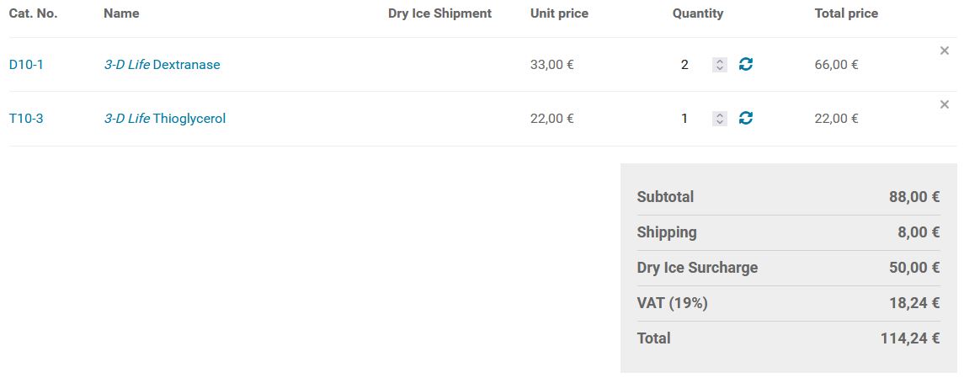Screen dimensions: 980x378
Task: Click the Name column header
Action: tap(121, 13)
